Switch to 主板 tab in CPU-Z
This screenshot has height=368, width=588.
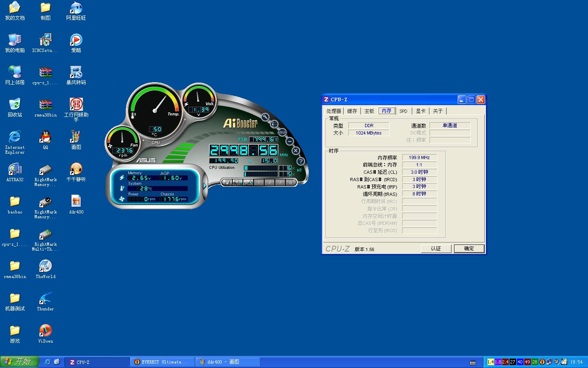tap(369, 111)
